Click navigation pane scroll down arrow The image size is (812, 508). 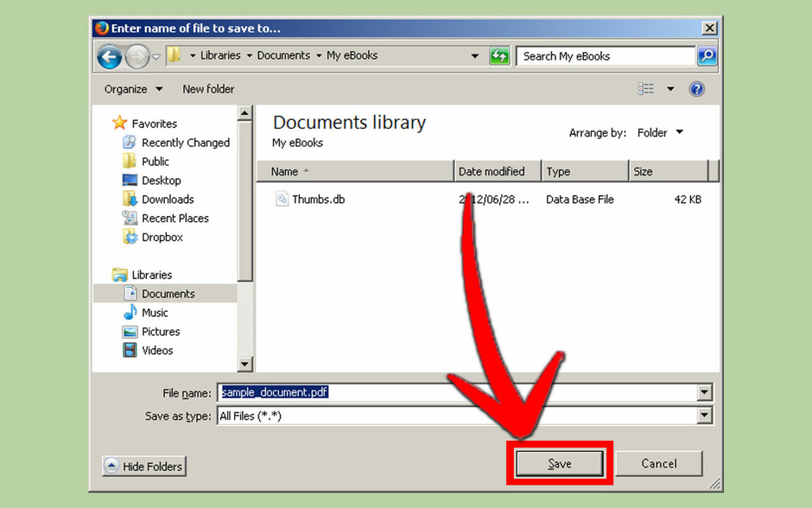point(245,364)
